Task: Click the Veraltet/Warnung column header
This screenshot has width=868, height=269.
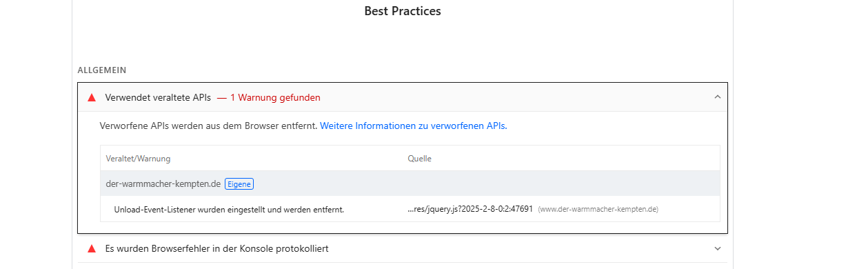Action: (x=138, y=159)
